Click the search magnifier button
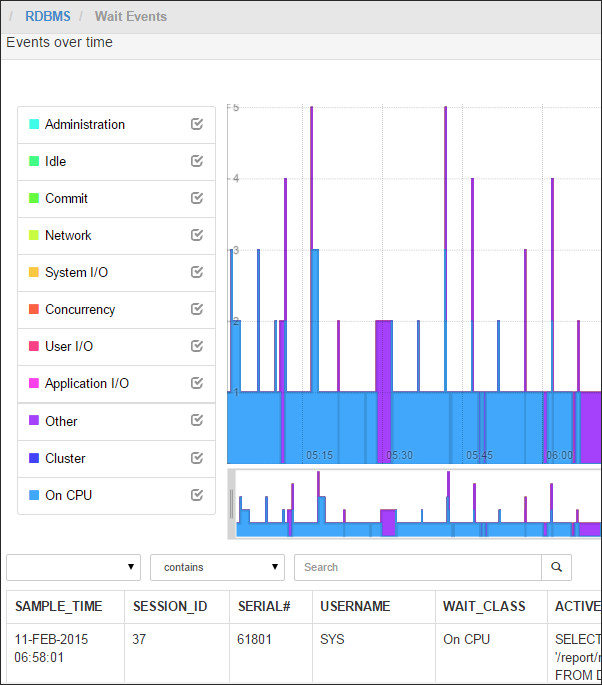 pos(556,567)
